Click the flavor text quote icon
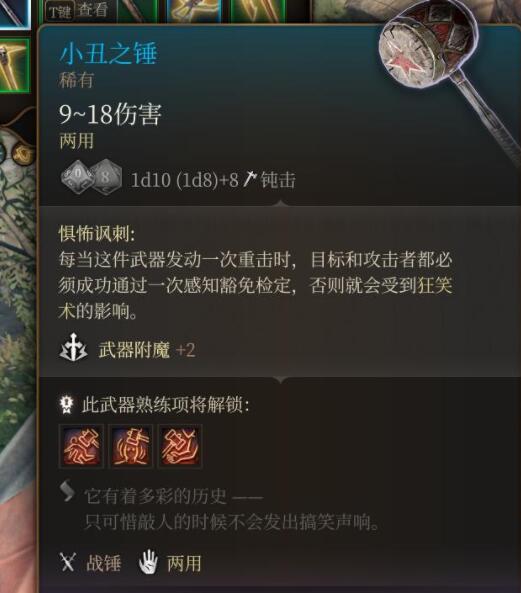 tap(67, 491)
